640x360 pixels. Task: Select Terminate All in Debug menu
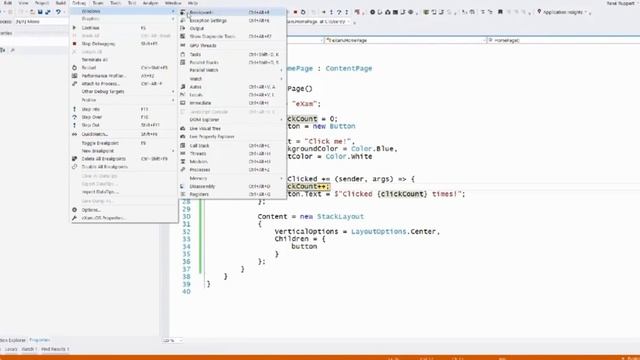124,60
